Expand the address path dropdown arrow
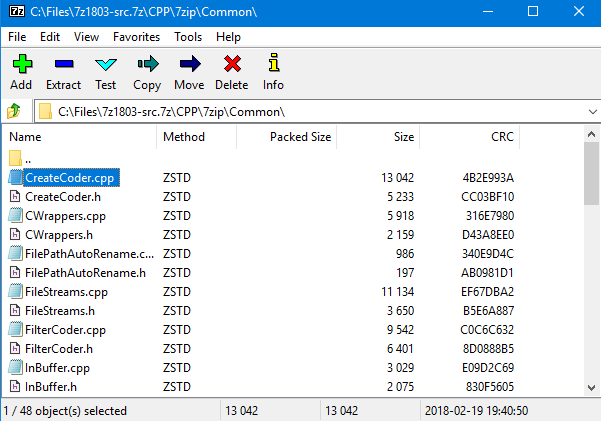This screenshot has height=421, width=601. click(x=593, y=112)
